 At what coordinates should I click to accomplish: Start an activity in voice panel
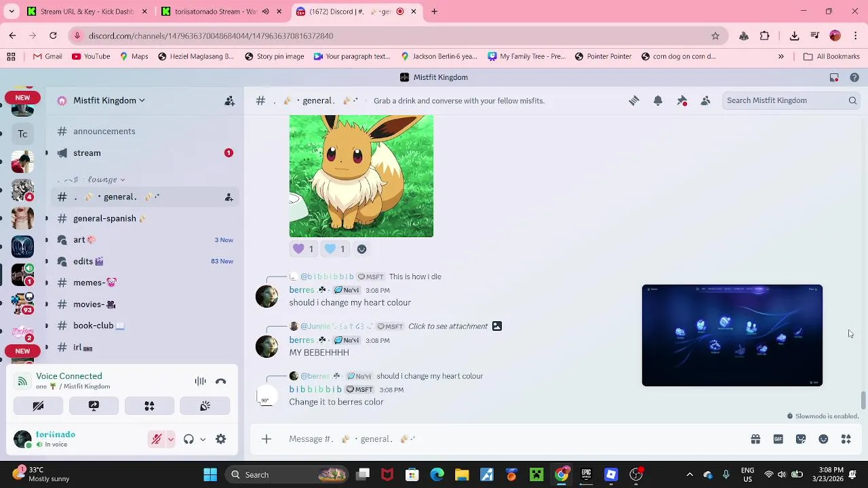149,406
